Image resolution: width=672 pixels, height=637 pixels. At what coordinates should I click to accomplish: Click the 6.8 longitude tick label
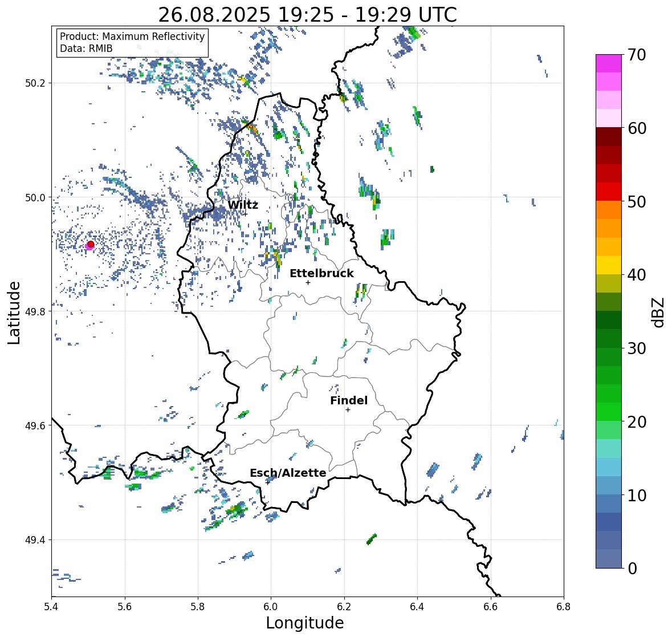click(x=564, y=606)
